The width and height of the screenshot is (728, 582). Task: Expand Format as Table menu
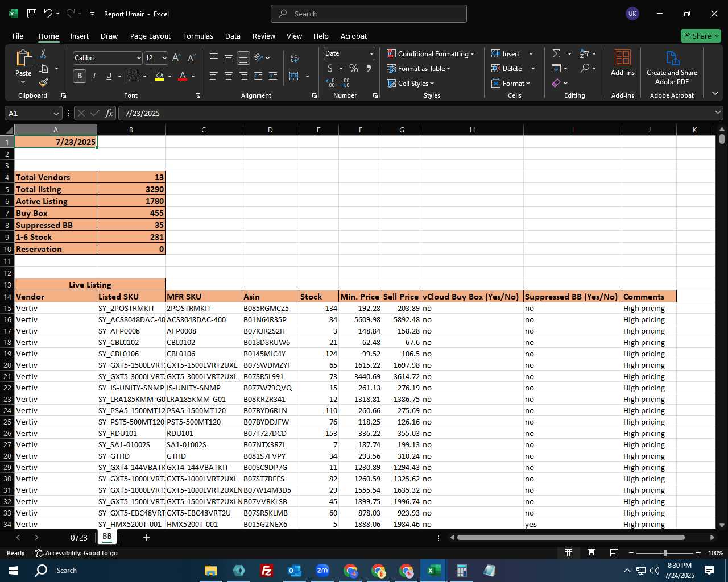(419, 68)
